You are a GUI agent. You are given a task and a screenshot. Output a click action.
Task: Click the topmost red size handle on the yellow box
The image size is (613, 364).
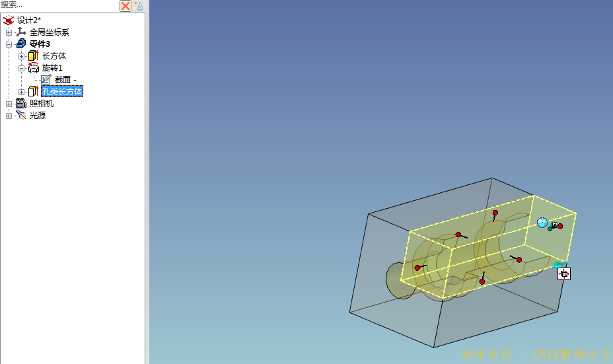coord(495,213)
